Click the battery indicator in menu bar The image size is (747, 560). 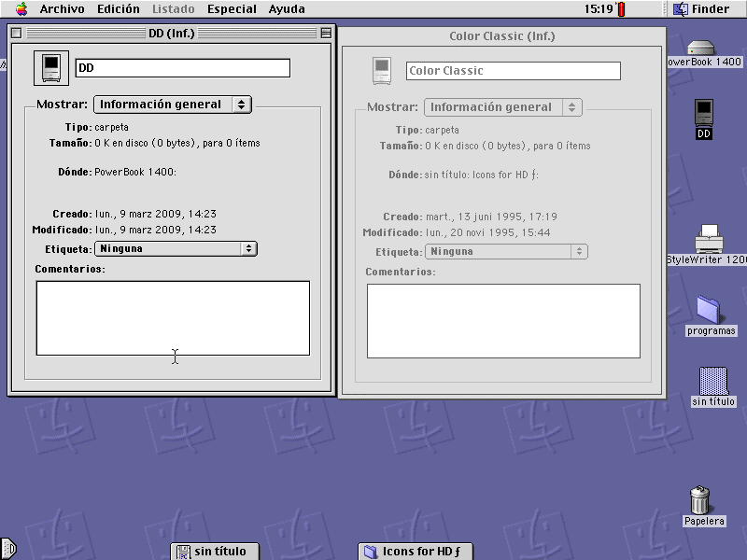point(621,9)
